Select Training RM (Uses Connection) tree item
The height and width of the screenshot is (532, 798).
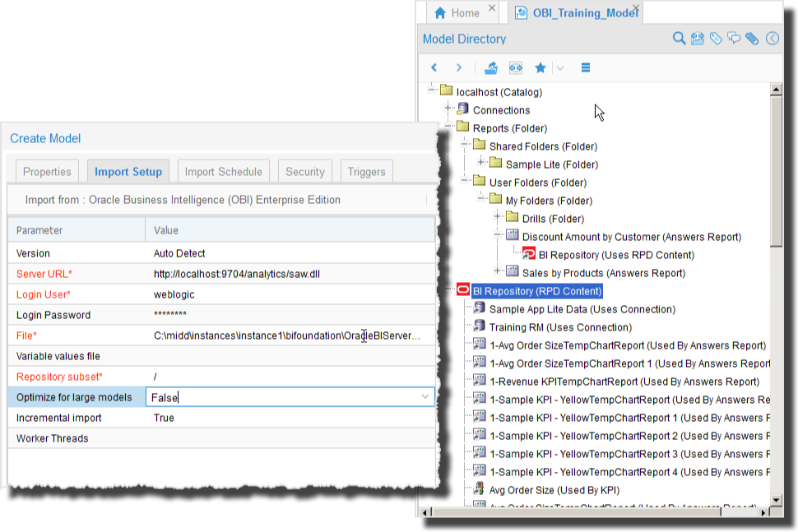(x=560, y=327)
